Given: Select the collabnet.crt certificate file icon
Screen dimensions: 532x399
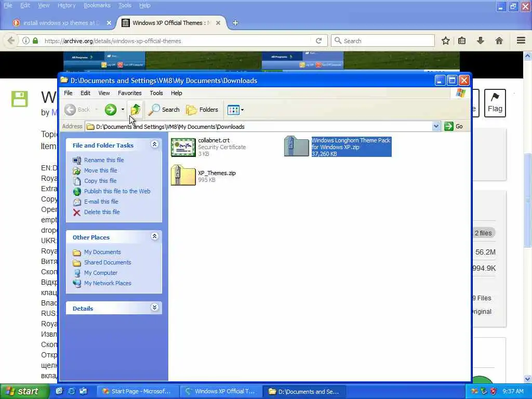Looking at the screenshot, I should pyautogui.click(x=183, y=147).
